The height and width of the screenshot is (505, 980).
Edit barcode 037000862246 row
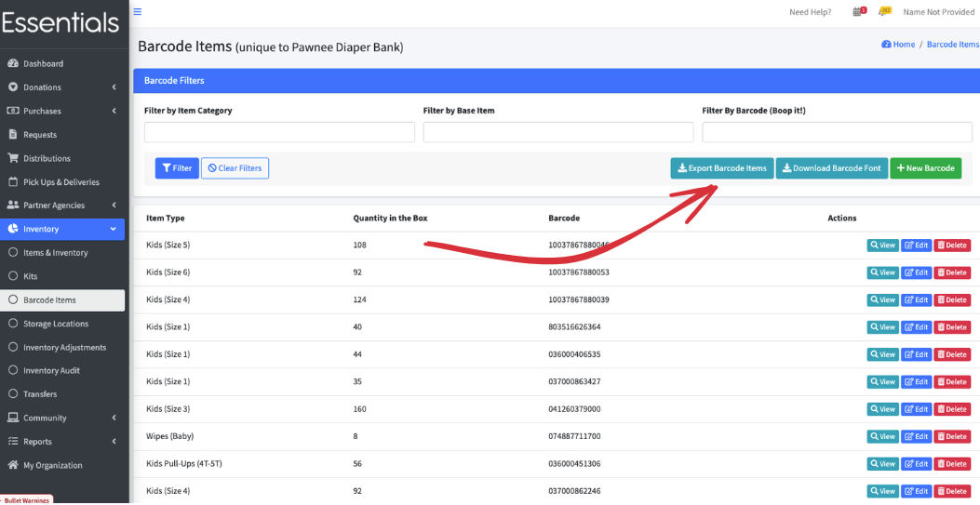(917, 491)
